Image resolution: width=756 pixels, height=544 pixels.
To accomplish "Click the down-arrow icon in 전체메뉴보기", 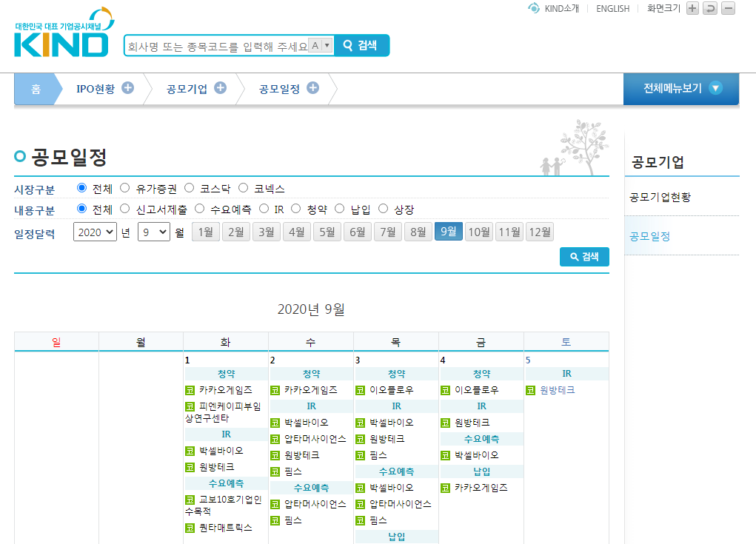I will [715, 88].
